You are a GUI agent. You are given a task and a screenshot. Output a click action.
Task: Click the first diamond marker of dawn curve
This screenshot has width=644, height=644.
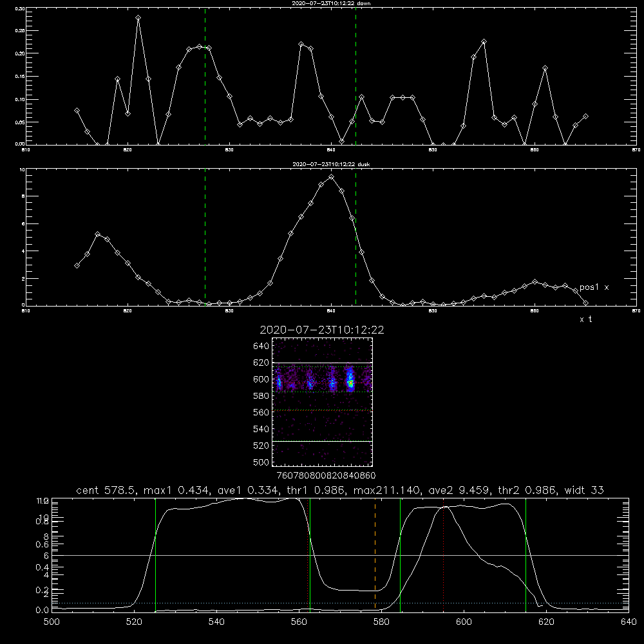(77, 111)
